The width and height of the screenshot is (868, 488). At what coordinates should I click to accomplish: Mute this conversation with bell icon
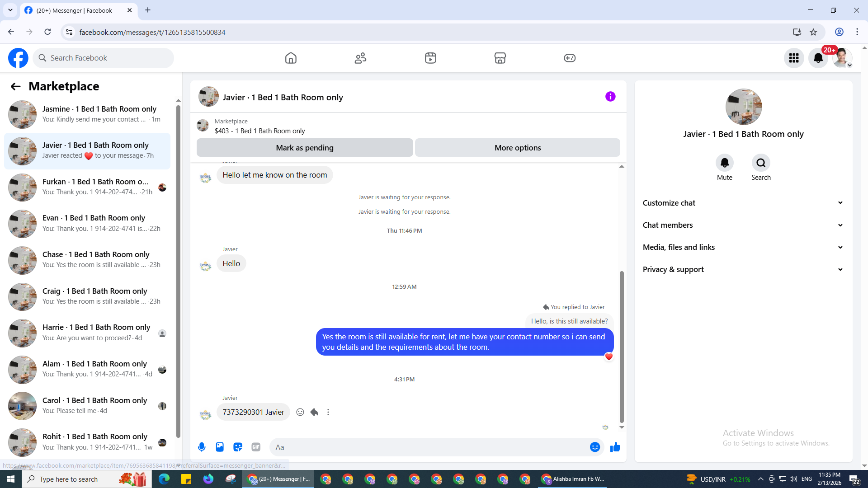click(x=724, y=163)
